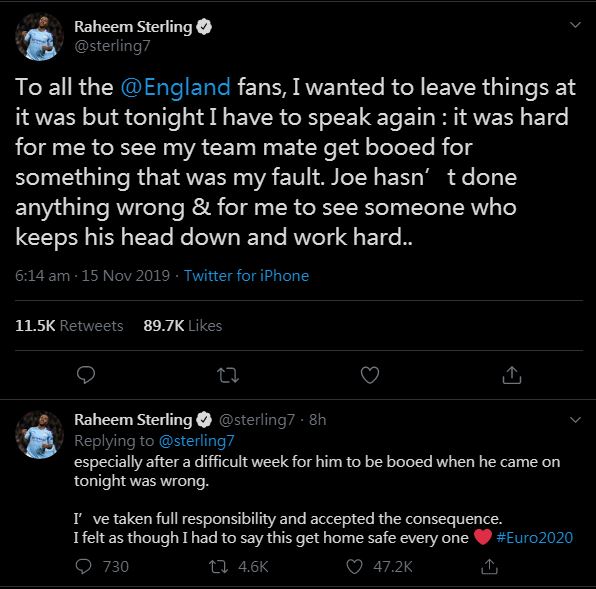Open the #Euro2020 hashtag
This screenshot has height=589, width=596.
(534, 538)
